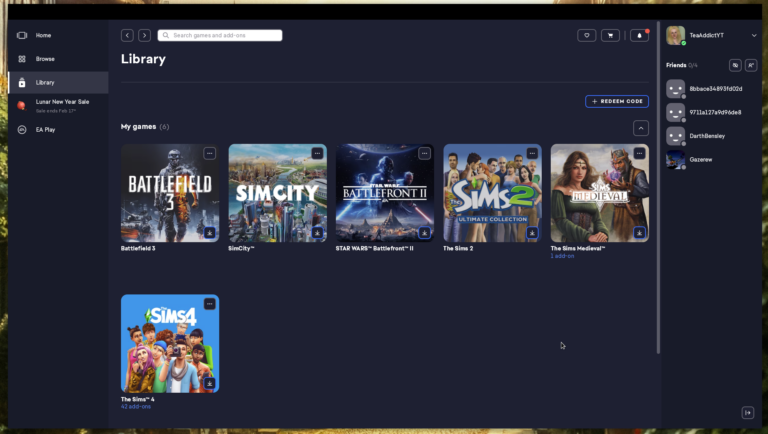Viewport: 768px width, 434px height.
Task: Click the Home sidebar icon
Action: click(x=22, y=35)
